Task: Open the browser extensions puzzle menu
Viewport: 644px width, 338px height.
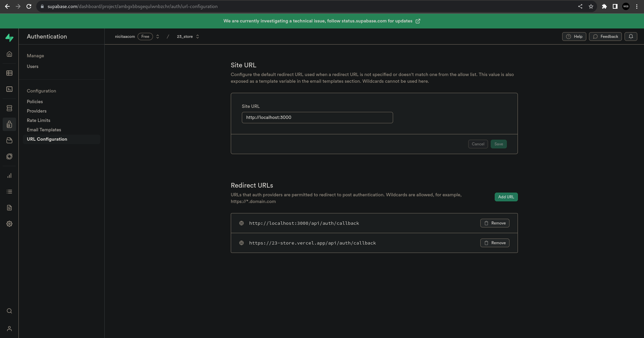Action: tap(604, 6)
